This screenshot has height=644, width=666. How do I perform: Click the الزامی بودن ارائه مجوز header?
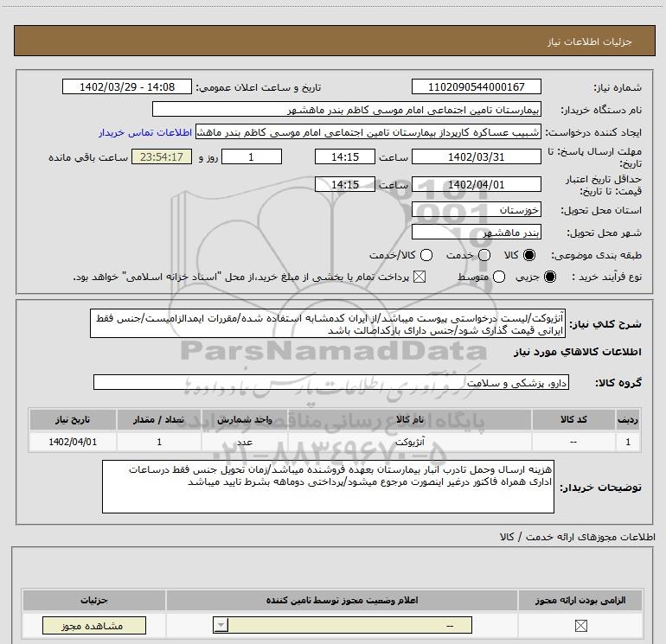pos(580,600)
